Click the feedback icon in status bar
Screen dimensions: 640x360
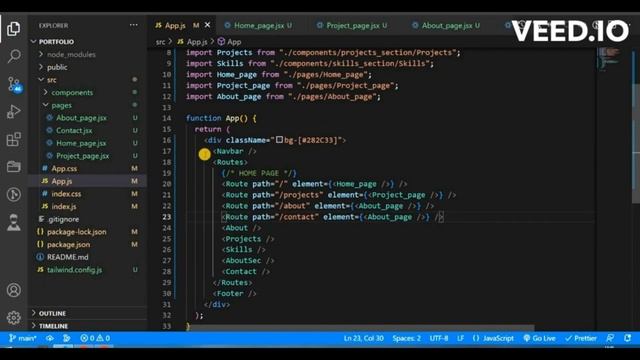point(610,338)
